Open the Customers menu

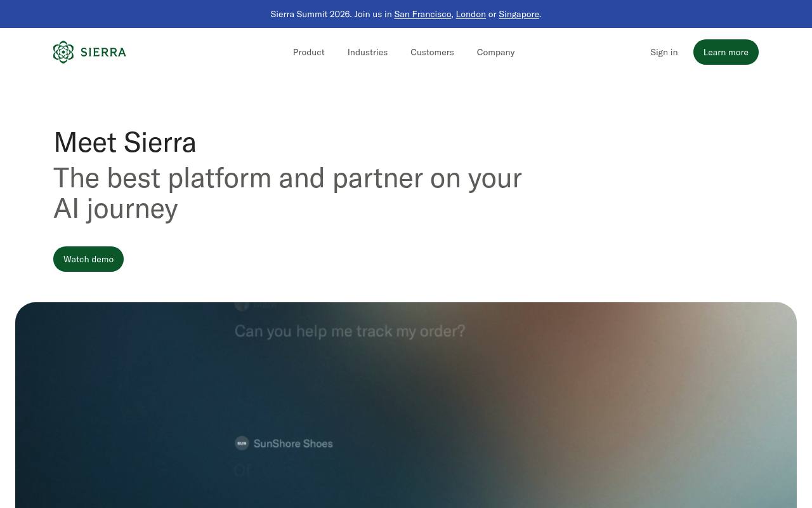(x=432, y=52)
